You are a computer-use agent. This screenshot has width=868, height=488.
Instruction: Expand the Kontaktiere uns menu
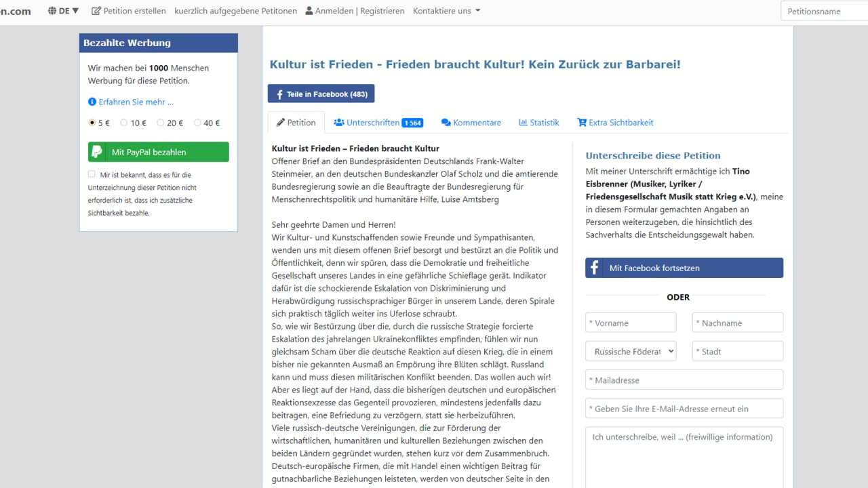tap(446, 10)
